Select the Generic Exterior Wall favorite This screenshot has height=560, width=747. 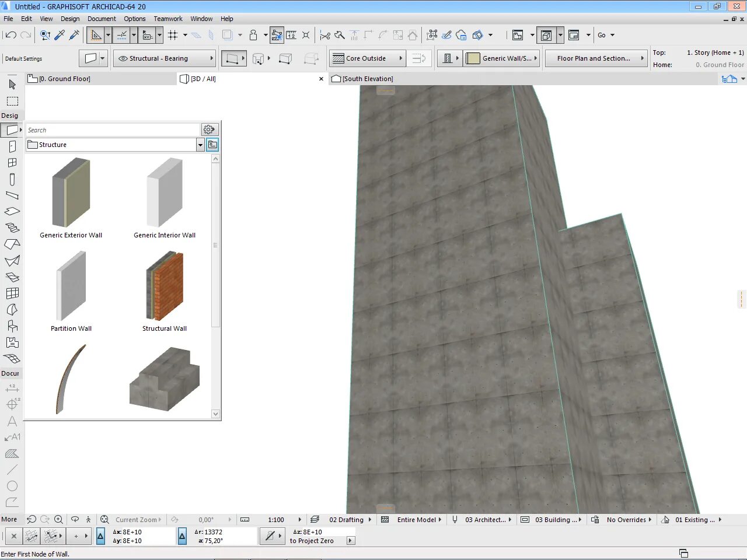click(71, 198)
